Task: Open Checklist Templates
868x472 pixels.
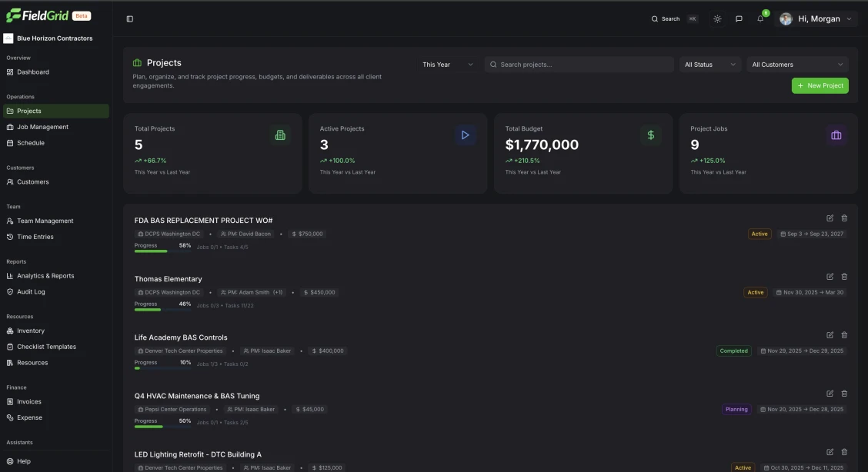Action: coord(55,347)
